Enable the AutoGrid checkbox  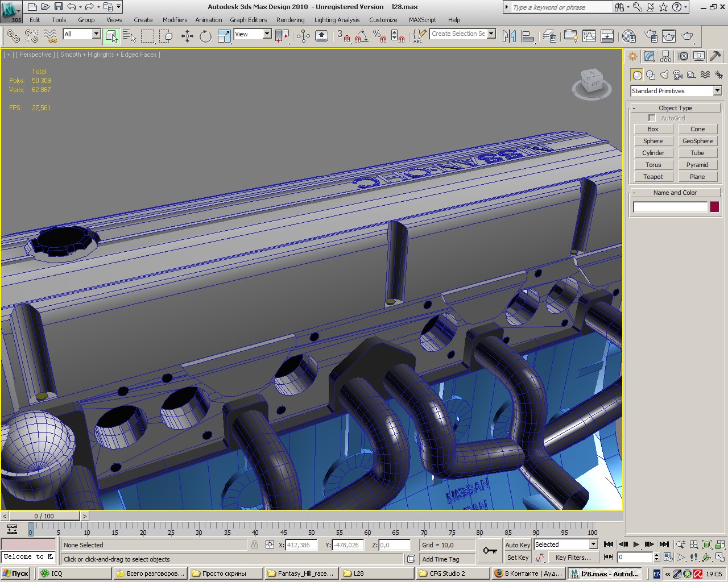tap(652, 118)
